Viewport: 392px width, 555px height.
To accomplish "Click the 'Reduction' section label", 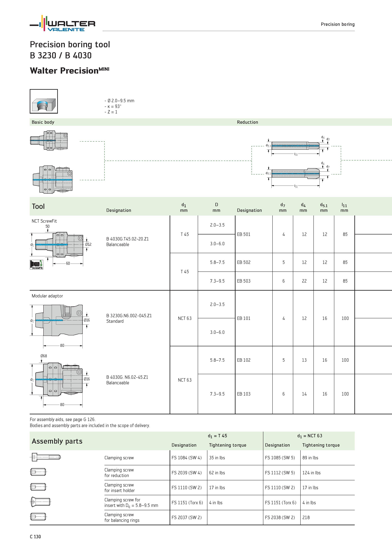I will tap(248, 122).
